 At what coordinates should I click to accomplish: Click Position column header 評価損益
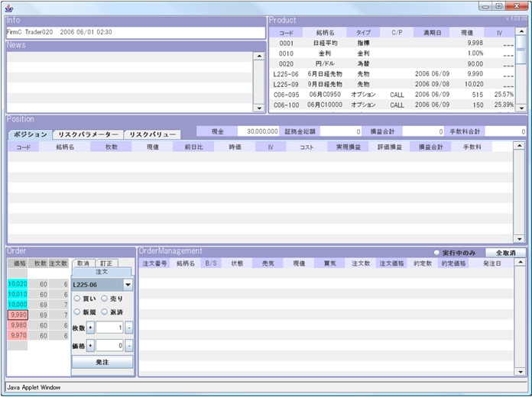[x=390, y=147]
